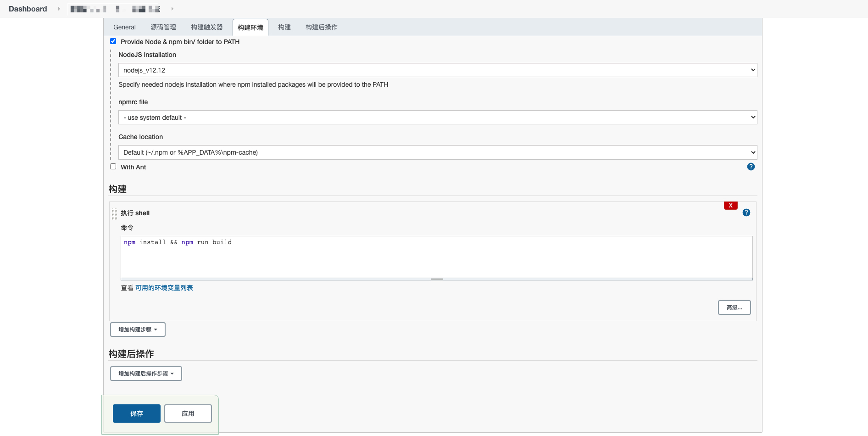
Task: Click the 保存 save button
Action: (137, 414)
